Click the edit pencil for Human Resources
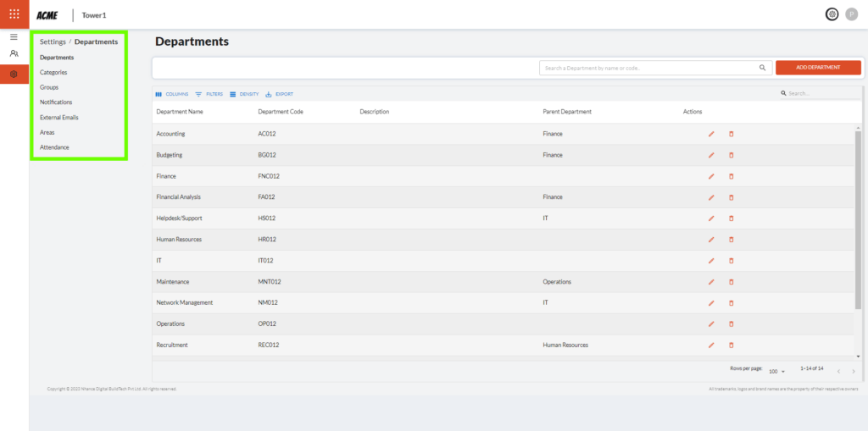 pyautogui.click(x=711, y=240)
